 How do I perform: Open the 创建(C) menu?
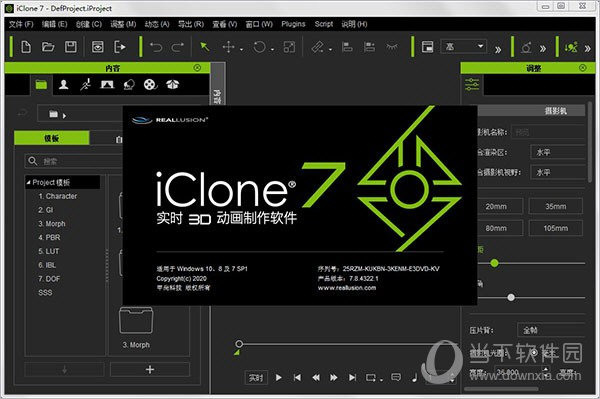(89, 24)
